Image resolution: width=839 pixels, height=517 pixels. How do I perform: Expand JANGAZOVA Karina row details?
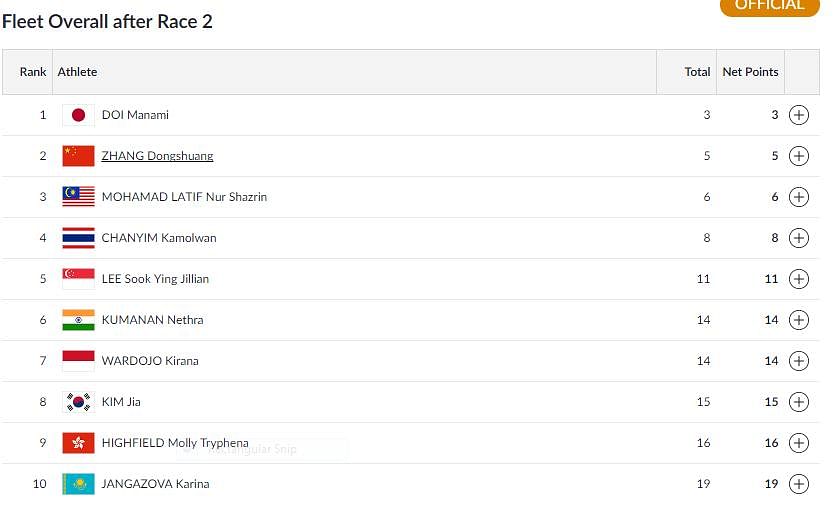798,484
